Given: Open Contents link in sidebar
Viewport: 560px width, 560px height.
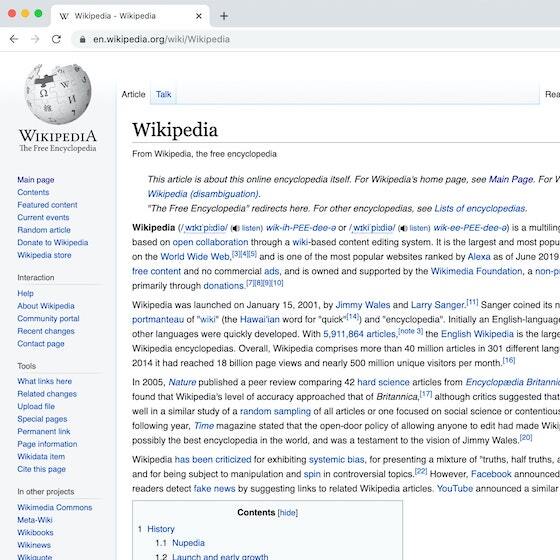Looking at the screenshot, I should click(33, 192).
